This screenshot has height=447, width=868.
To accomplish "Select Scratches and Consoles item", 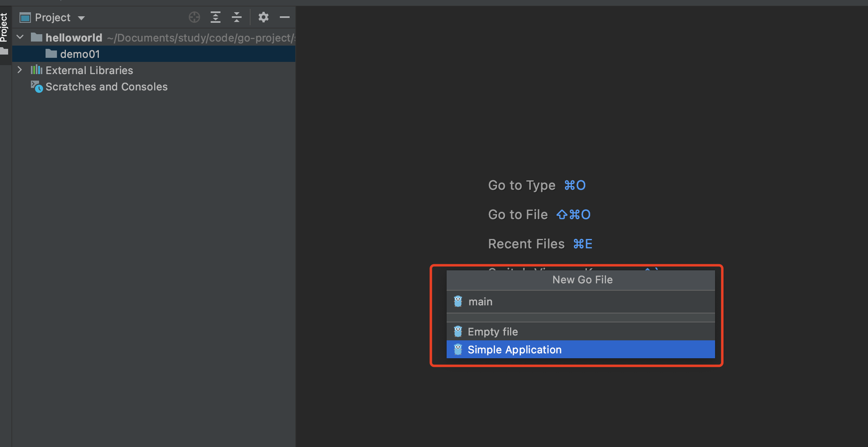I will pyautogui.click(x=106, y=86).
